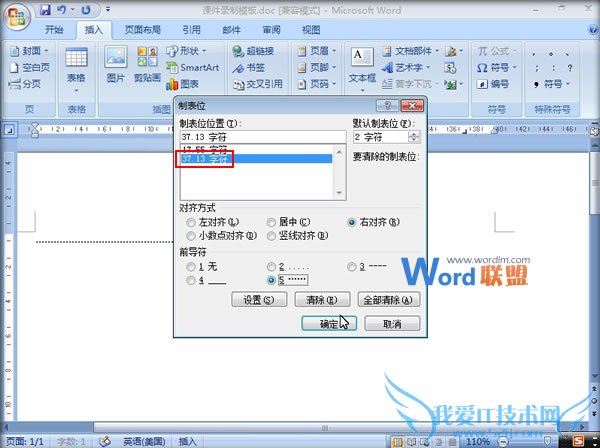Click the 设置 (Set) button

coord(259,300)
